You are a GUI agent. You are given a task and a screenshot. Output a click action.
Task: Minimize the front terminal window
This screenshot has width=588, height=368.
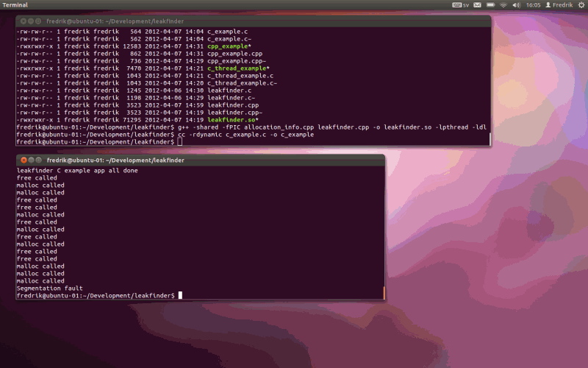pyautogui.click(x=31, y=160)
